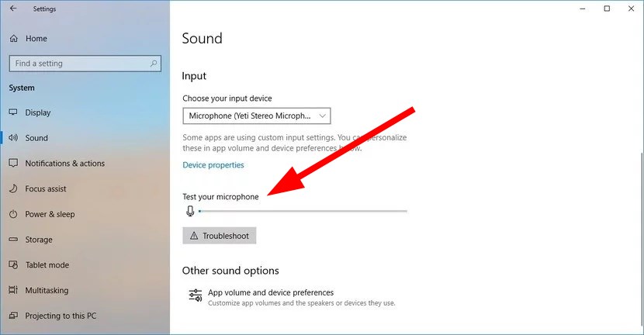Click the search magnifier icon
644x335 pixels.
click(x=154, y=64)
